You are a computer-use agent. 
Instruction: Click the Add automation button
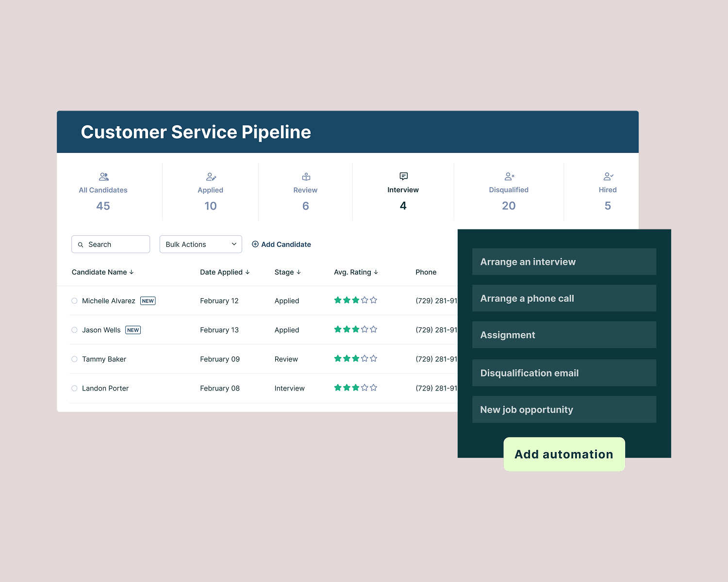(x=564, y=454)
